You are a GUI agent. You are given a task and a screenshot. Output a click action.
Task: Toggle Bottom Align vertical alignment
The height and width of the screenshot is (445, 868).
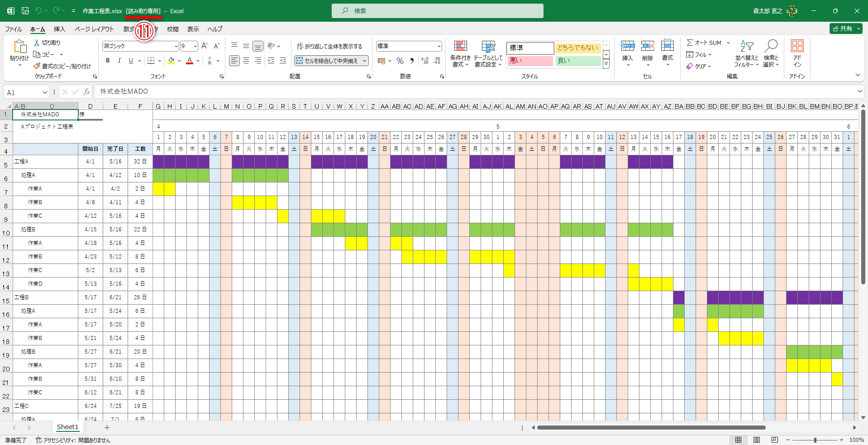click(x=258, y=46)
